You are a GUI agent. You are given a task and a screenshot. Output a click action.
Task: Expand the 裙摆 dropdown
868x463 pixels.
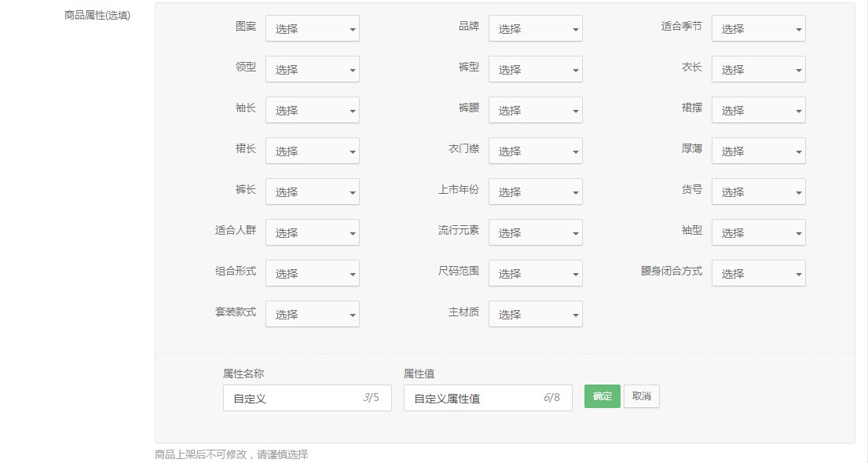[758, 111]
